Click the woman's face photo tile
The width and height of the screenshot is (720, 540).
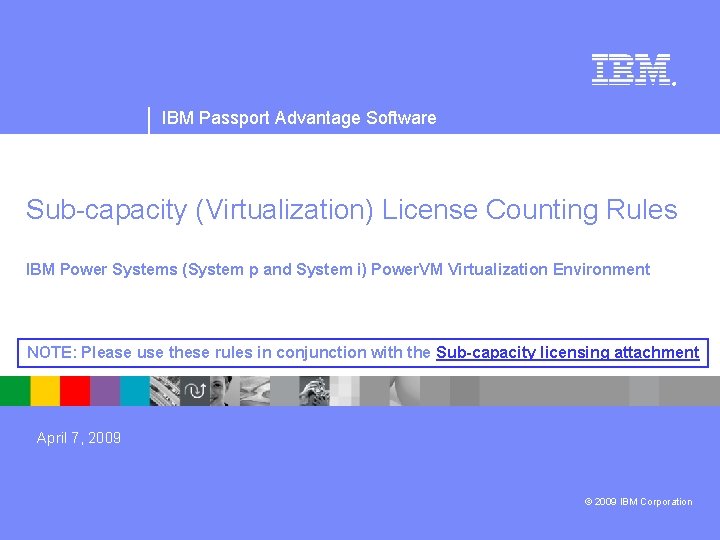click(225, 391)
